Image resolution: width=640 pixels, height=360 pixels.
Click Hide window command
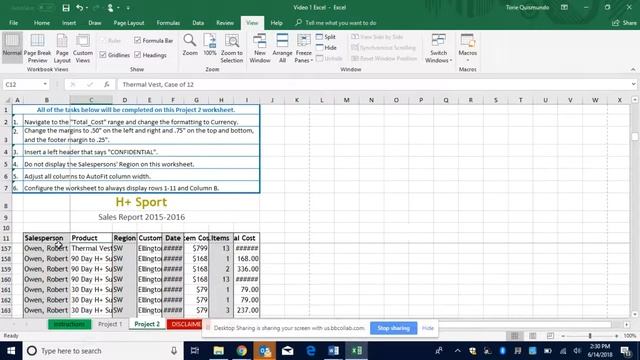coord(327,47)
